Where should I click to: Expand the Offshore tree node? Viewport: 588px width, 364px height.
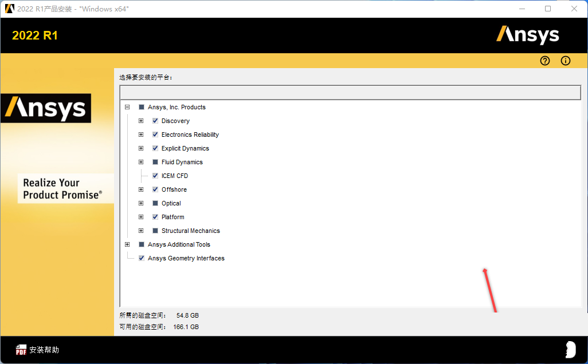tap(141, 189)
